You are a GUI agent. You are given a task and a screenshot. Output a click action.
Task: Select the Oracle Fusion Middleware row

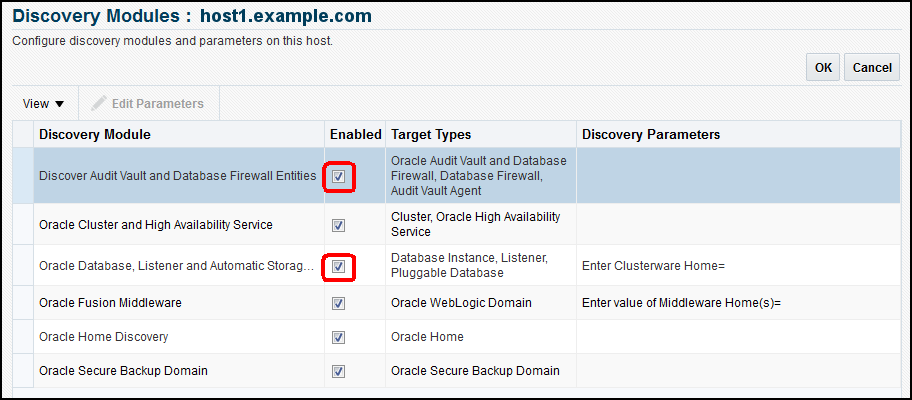coord(110,302)
